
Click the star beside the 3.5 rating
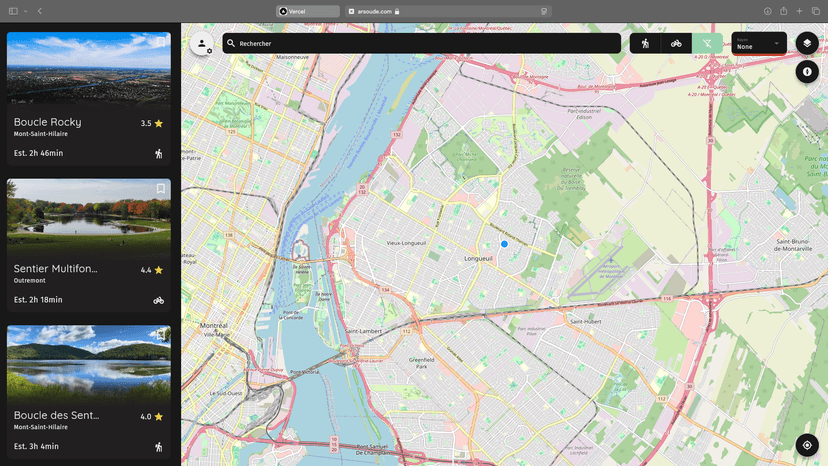(x=158, y=124)
